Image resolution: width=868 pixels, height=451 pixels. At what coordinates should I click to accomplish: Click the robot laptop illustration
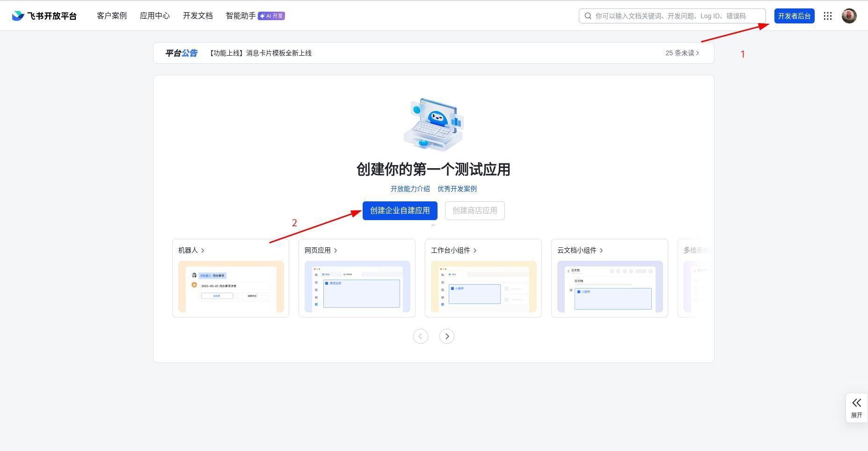[433, 125]
